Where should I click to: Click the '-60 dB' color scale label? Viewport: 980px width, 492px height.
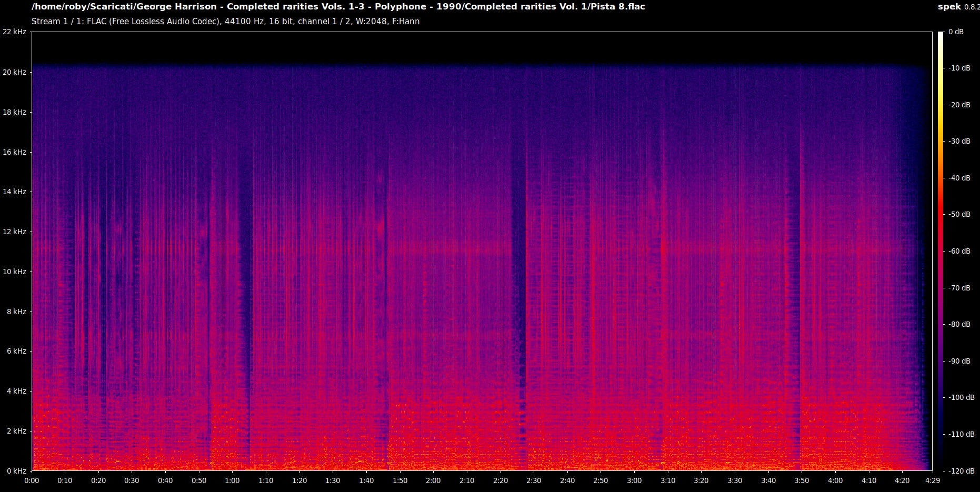pos(959,251)
